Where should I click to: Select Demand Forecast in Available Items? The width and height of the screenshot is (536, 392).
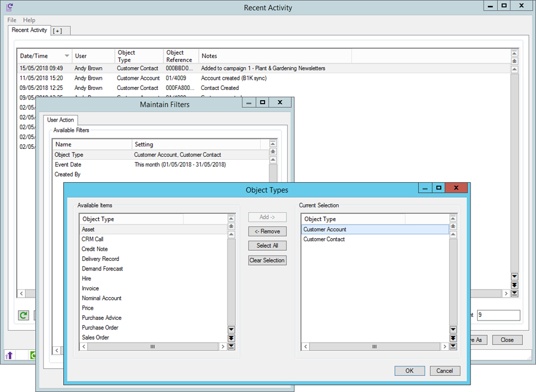point(154,269)
